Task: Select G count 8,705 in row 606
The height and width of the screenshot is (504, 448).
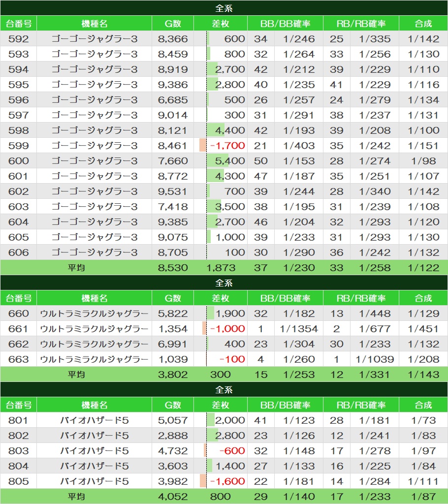Action: (173, 252)
